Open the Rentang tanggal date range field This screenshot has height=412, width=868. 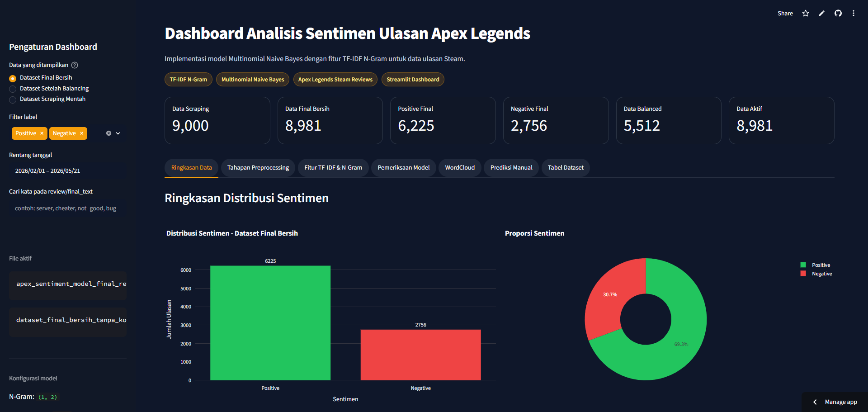pyautogui.click(x=68, y=171)
